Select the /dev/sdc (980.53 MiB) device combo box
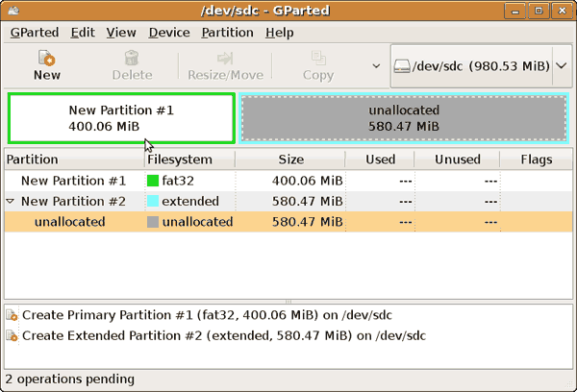The height and width of the screenshot is (392, 577). [x=482, y=66]
